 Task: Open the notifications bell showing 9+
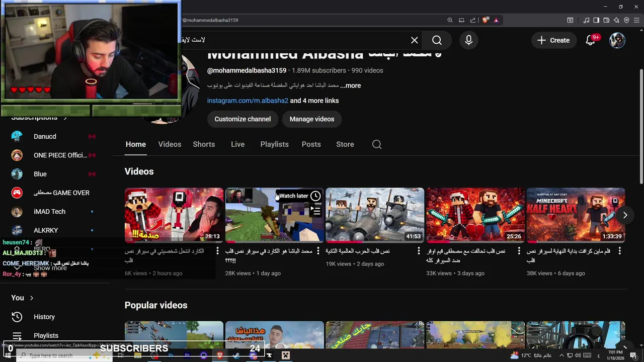tap(591, 40)
